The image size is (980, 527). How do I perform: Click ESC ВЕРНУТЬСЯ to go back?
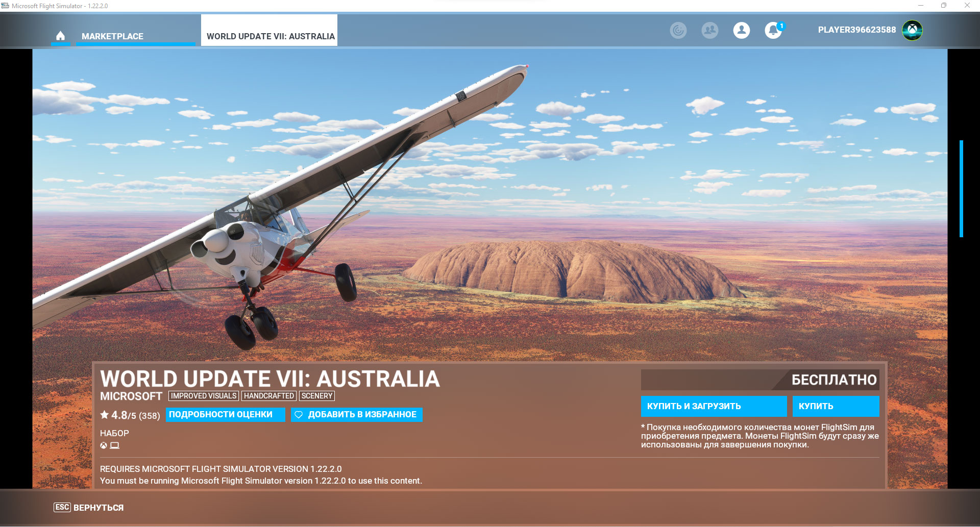pyautogui.click(x=89, y=508)
